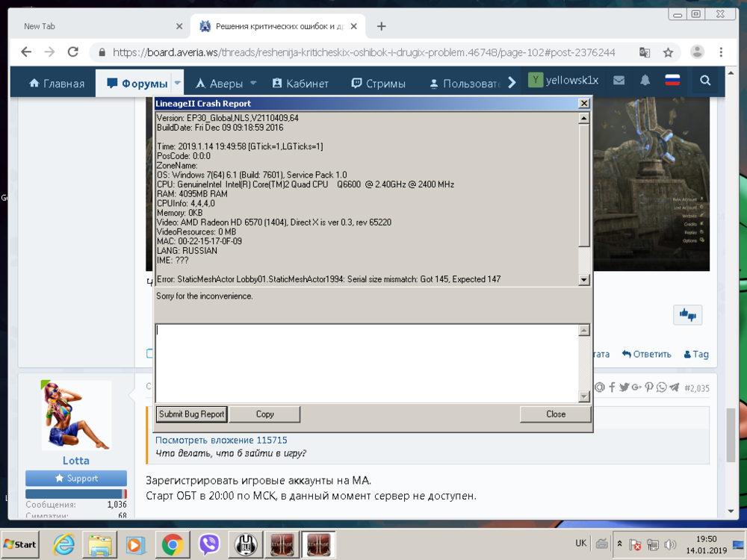747x560 pixels.
Task: Toggle the like/dislike thumbs button
Action: coord(687,315)
